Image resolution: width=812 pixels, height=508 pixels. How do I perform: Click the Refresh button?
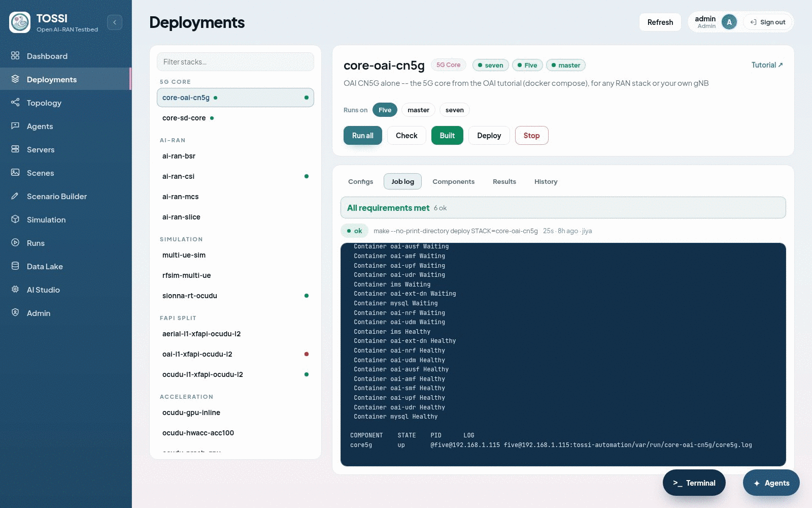tap(660, 22)
